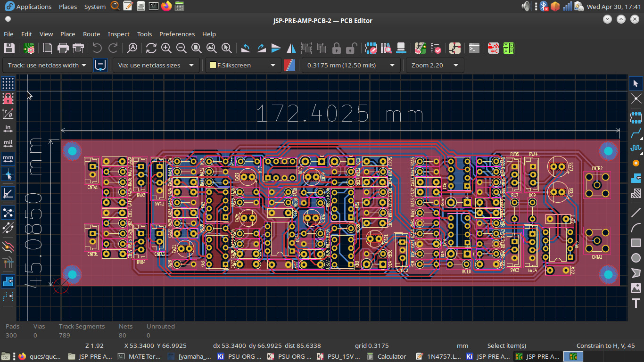Viewport: 644px width, 362px height.
Task: Switch units to inches
Action: [8, 129]
